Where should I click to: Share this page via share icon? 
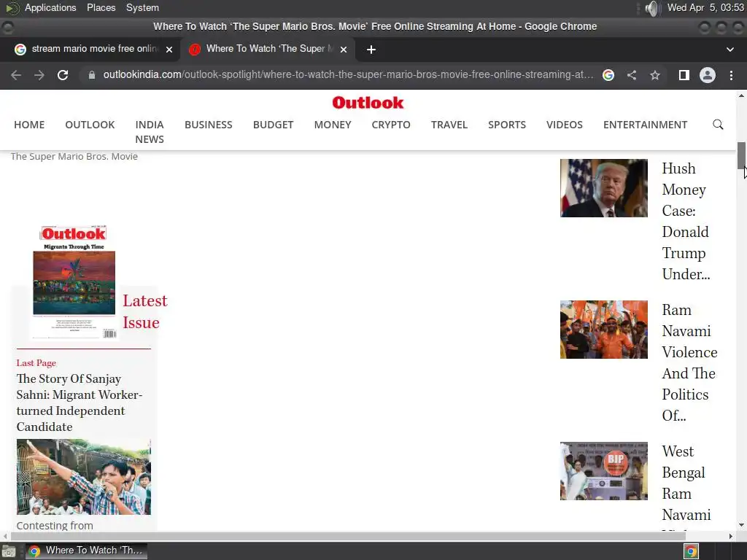point(632,75)
